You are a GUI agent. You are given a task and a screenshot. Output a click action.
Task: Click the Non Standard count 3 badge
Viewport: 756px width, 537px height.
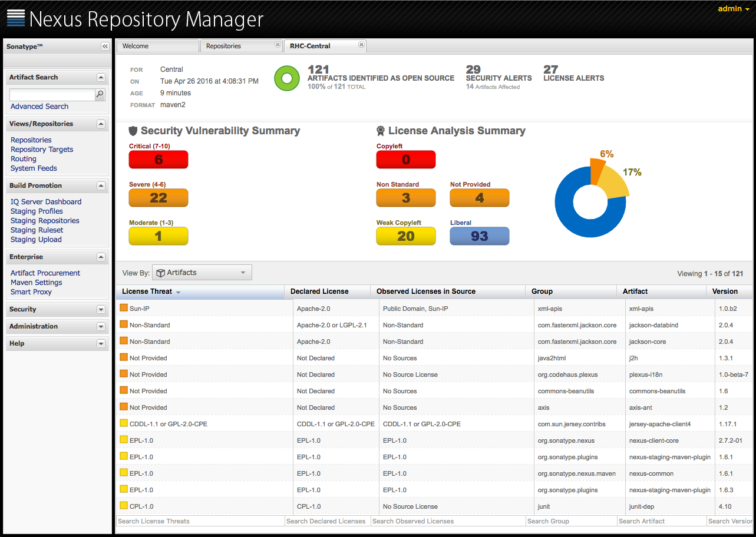point(406,198)
